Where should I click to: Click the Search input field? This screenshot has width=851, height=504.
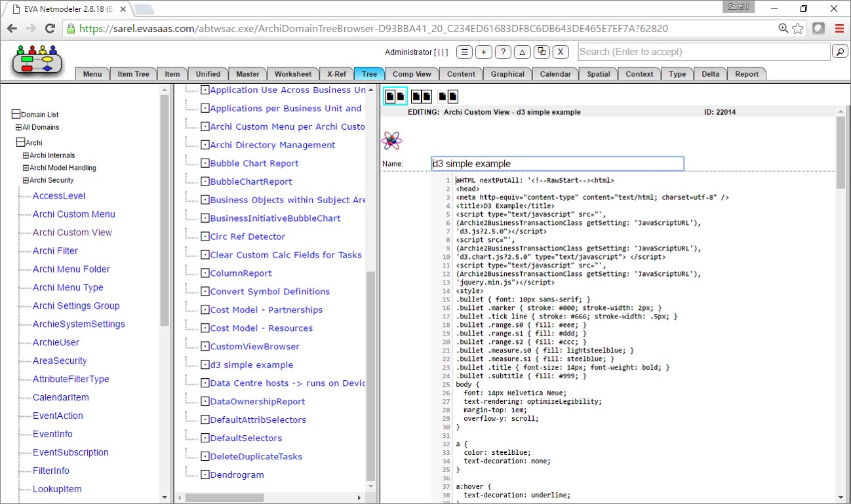(703, 52)
